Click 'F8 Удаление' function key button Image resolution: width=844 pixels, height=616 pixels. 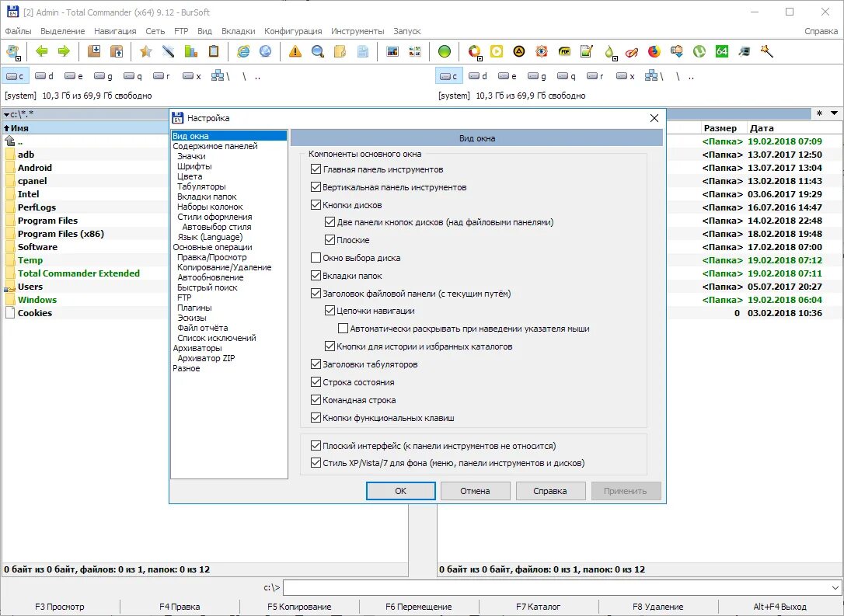(657, 607)
